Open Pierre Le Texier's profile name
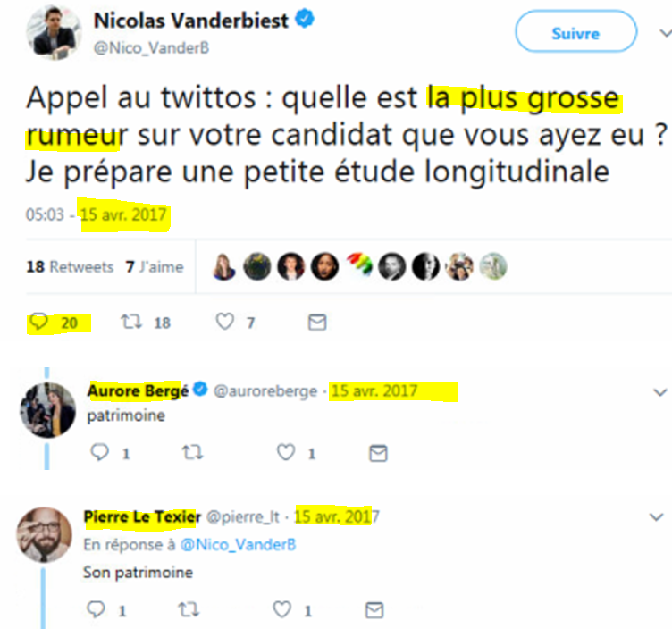672x629 pixels. pos(142,516)
